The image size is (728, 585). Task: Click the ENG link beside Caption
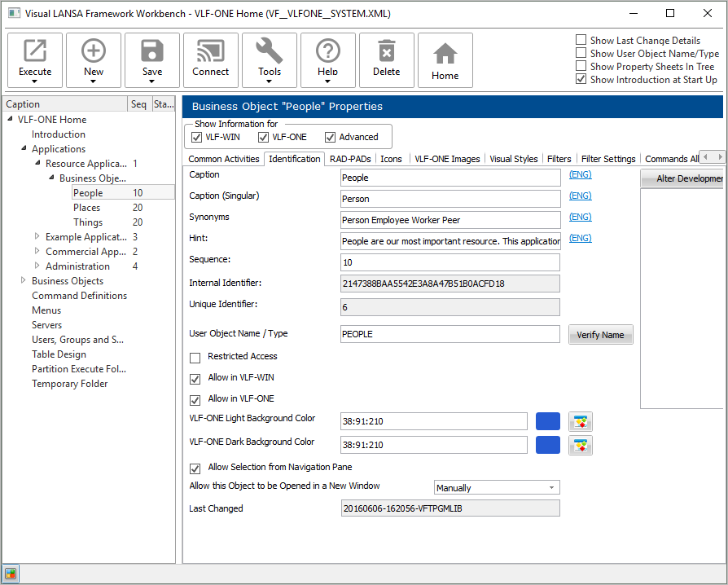[580, 174]
